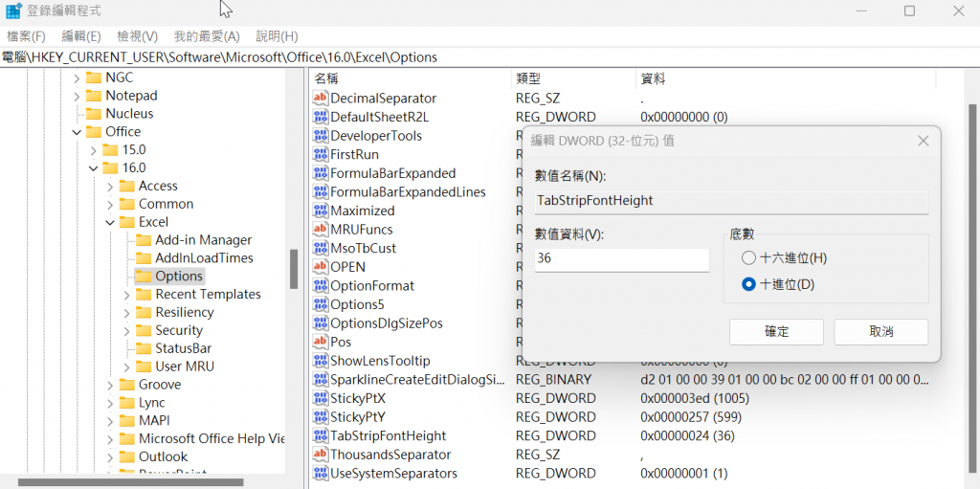Click the DefaultSheetR2L DWORD icon

click(320, 117)
